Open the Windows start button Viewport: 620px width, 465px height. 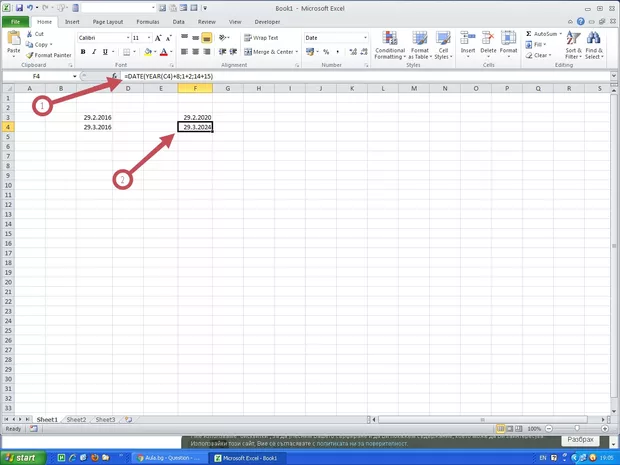coord(23,458)
